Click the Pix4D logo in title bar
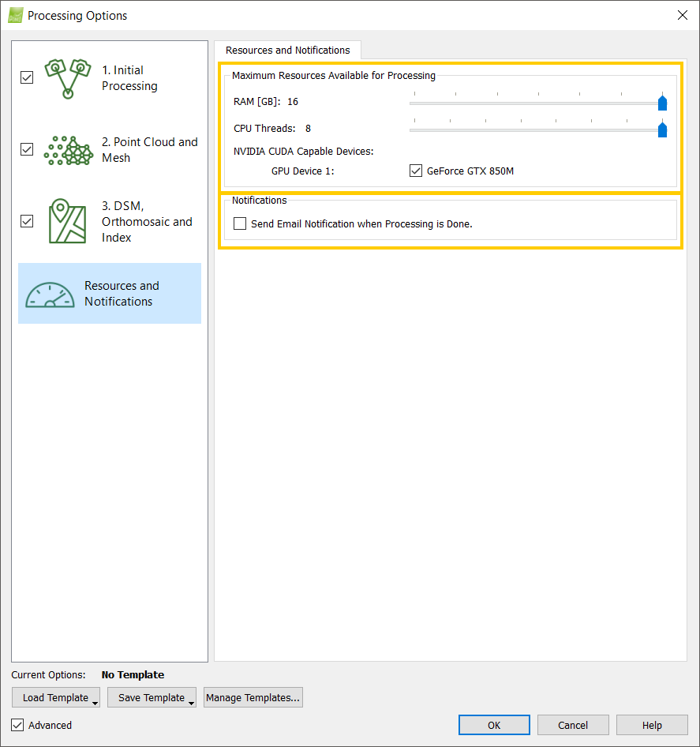This screenshot has width=700, height=747. pos(15,14)
